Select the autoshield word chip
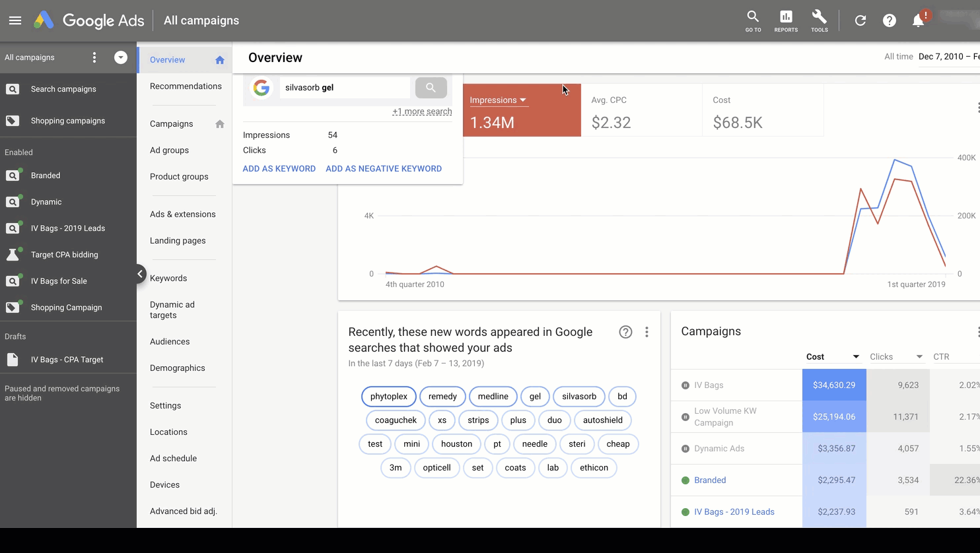This screenshot has height=553, width=980. (x=603, y=420)
